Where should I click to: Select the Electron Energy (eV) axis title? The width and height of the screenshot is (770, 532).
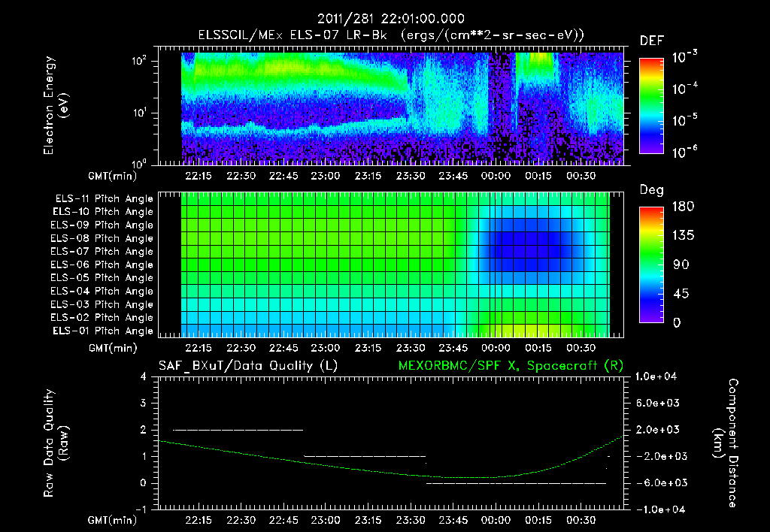(x=56, y=105)
